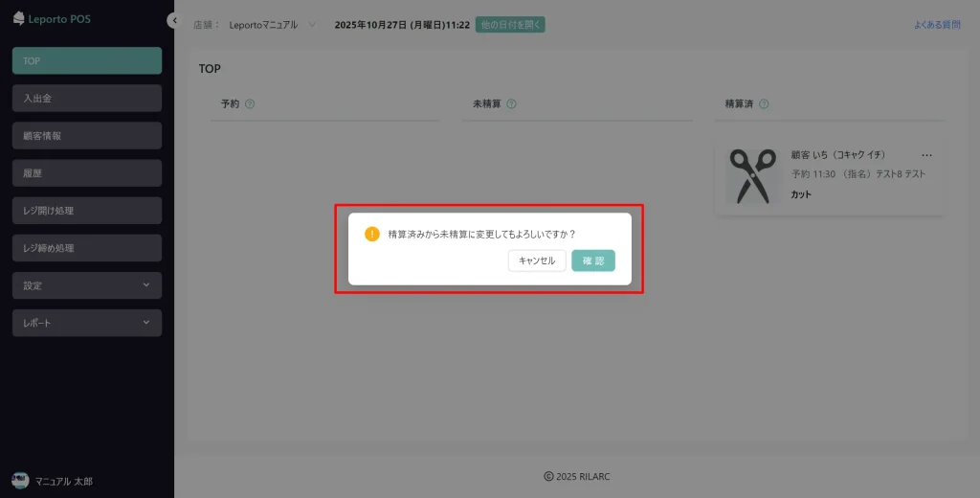Click the 他の日付を開く button
The width and height of the screenshot is (980, 498).
click(509, 25)
